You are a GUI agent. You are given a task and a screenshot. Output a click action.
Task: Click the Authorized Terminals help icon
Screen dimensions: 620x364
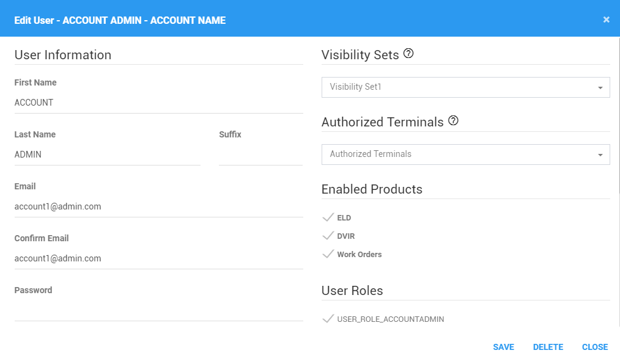[x=453, y=120]
